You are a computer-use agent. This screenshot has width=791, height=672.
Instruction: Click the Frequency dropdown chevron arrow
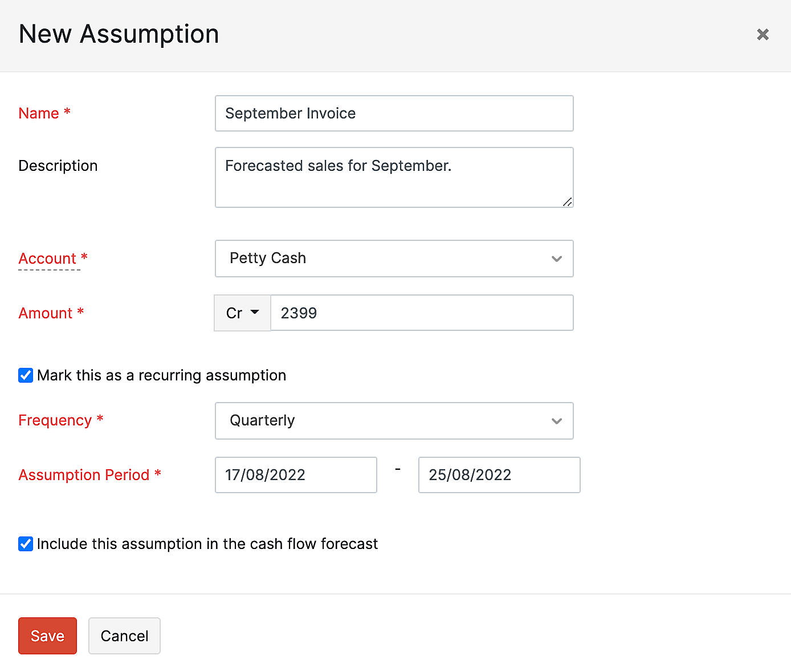(x=557, y=421)
